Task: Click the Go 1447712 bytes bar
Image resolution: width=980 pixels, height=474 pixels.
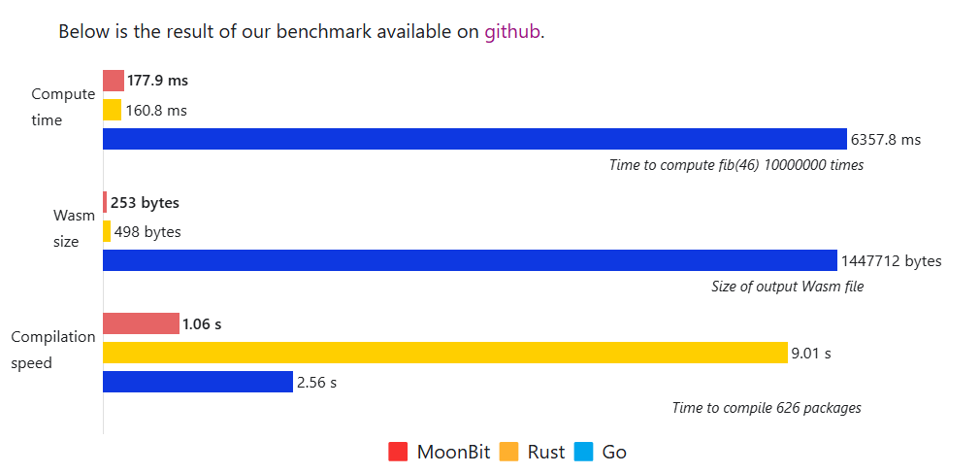Action: pos(470,260)
